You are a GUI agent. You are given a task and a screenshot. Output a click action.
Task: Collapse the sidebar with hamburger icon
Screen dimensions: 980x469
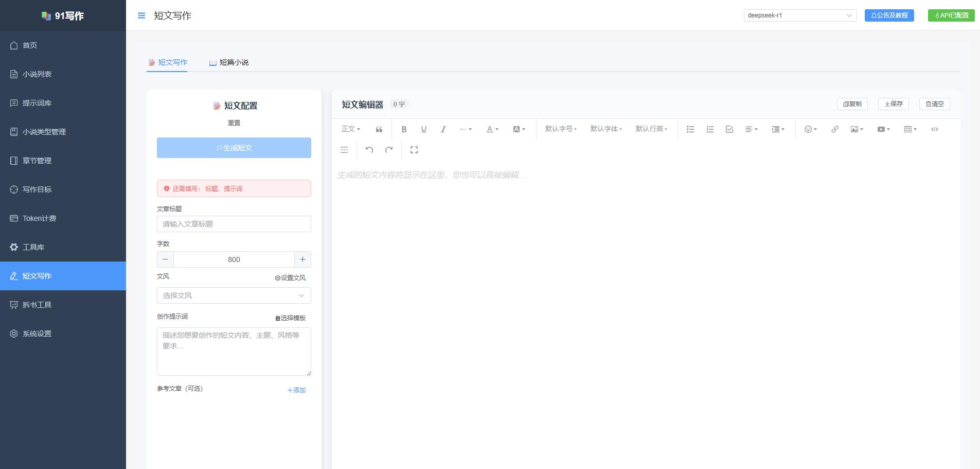coord(141,15)
